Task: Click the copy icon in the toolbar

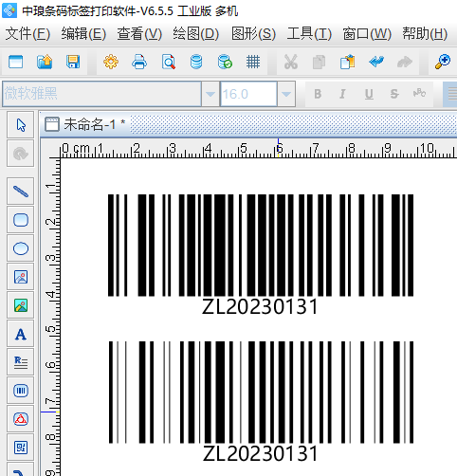Action: point(319,62)
